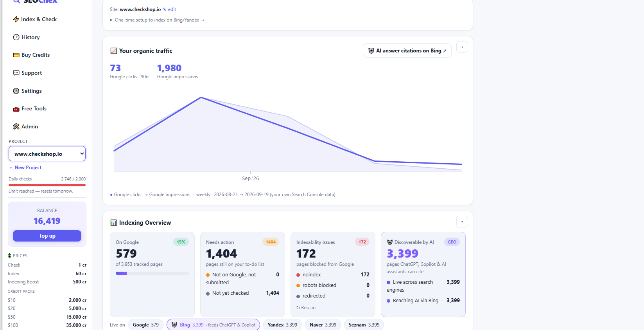Image resolution: width=644 pixels, height=330 pixels.
Task: Click the 3,399 Discoverable by AI number
Action: point(402,254)
